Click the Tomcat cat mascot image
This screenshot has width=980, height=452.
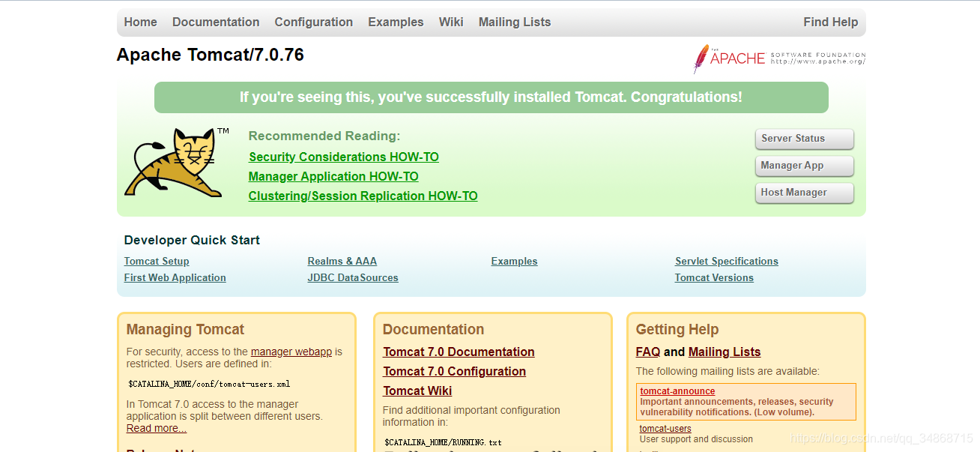click(177, 163)
